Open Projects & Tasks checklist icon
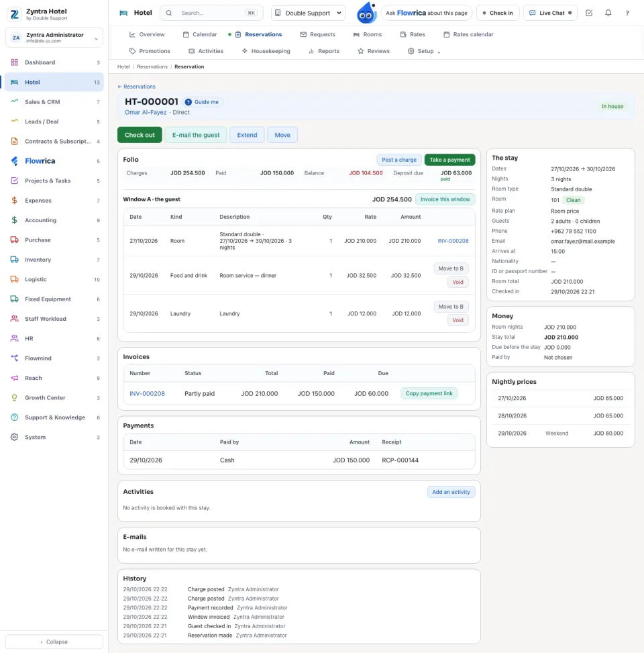Image resolution: width=644 pixels, height=653 pixels. click(15, 181)
